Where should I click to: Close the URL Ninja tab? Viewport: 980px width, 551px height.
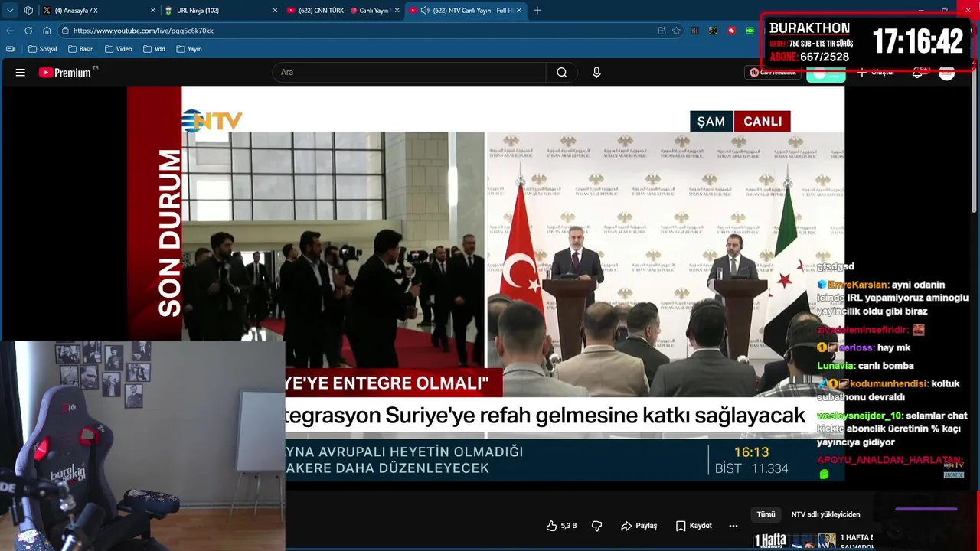coord(275,11)
